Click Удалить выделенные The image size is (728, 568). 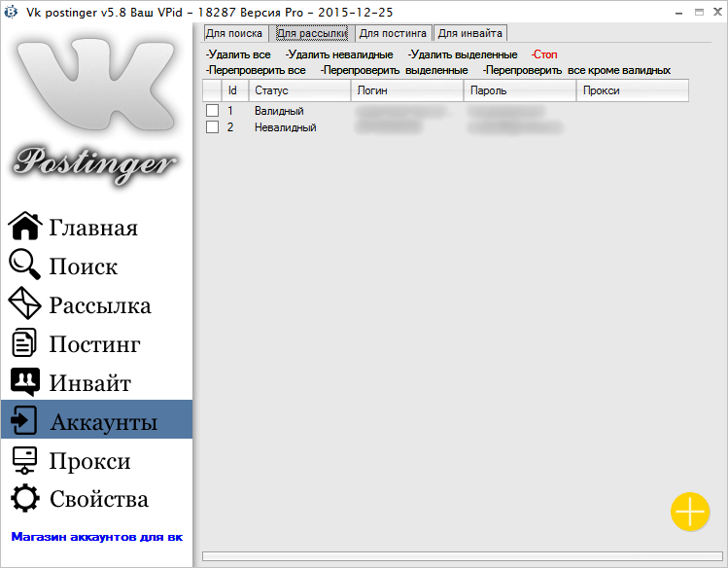[463, 54]
